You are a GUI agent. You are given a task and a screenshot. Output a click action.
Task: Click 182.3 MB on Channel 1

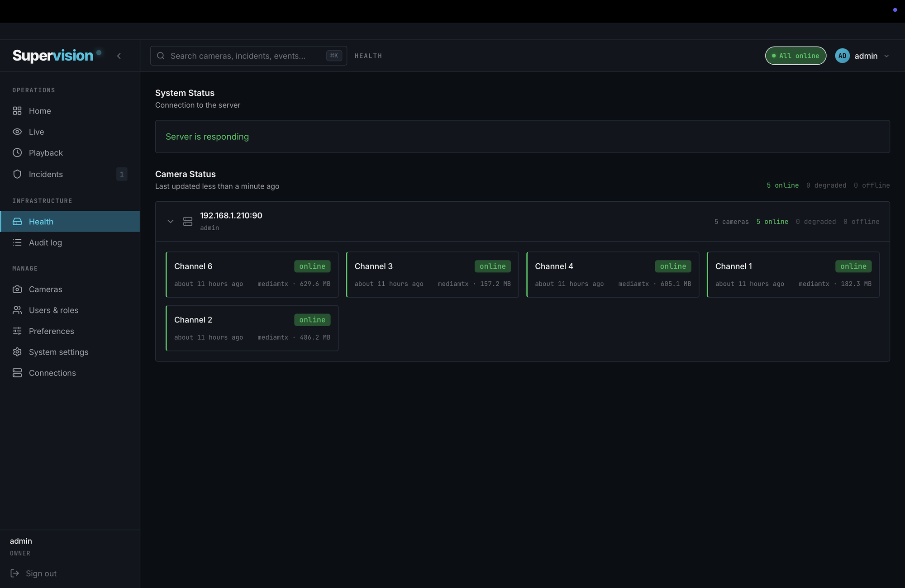click(856, 284)
